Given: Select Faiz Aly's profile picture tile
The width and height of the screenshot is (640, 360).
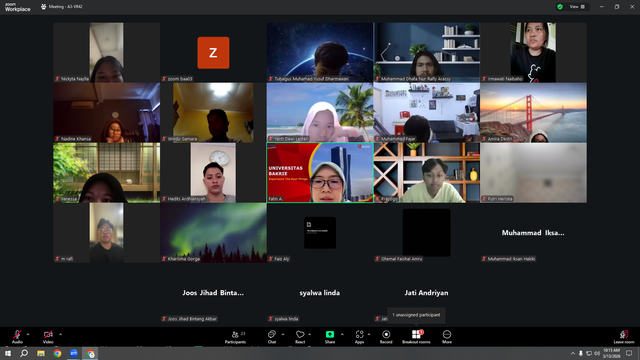Looking at the screenshot, I should [x=320, y=232].
